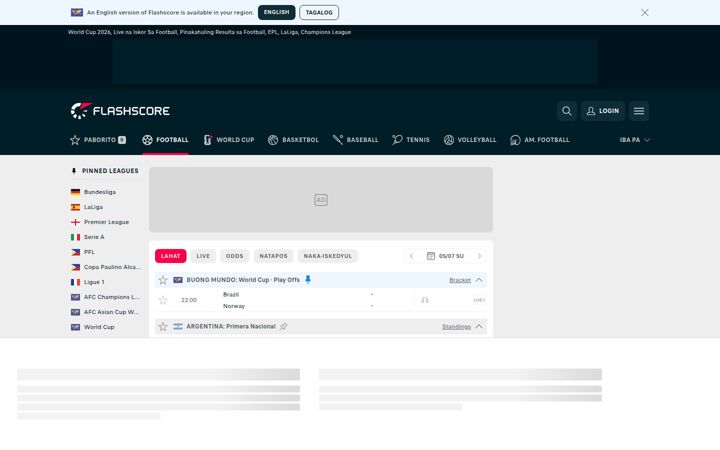Click the Argentina flag in league header
720x450 pixels.
point(178,326)
